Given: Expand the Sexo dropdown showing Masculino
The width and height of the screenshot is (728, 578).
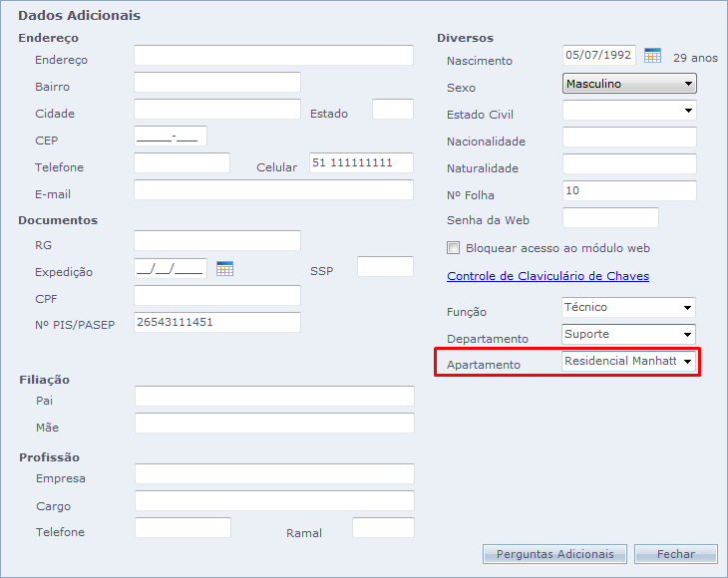Looking at the screenshot, I should [x=629, y=84].
